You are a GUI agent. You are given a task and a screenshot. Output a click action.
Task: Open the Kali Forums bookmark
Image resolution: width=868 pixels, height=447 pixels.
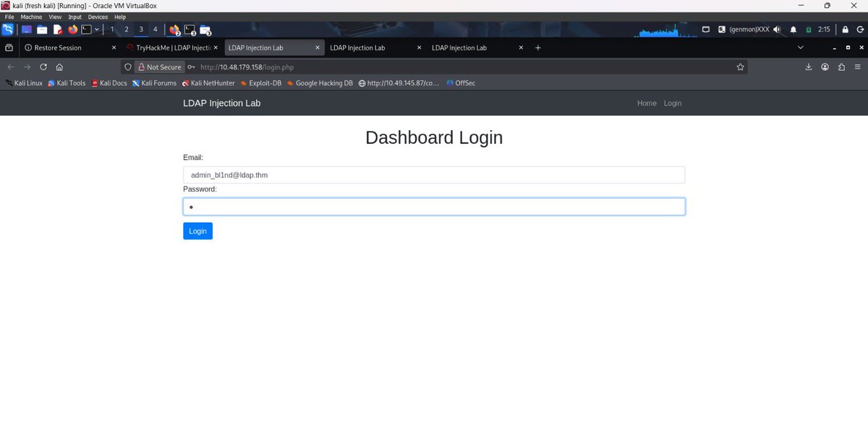pyautogui.click(x=154, y=83)
